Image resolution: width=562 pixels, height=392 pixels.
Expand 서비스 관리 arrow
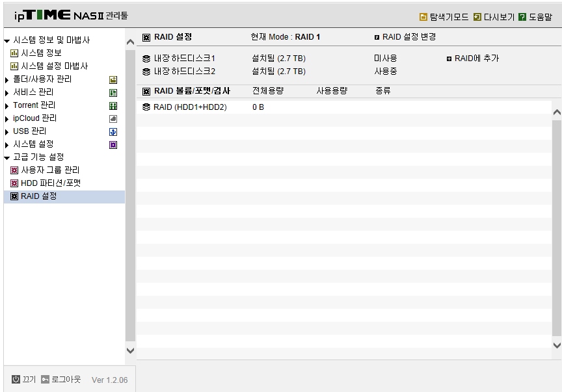(x=7, y=93)
